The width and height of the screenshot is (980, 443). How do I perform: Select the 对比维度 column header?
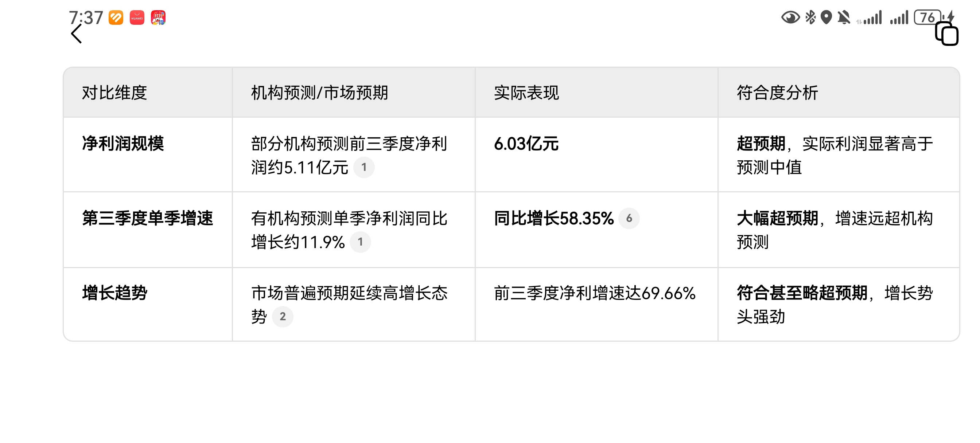(114, 93)
